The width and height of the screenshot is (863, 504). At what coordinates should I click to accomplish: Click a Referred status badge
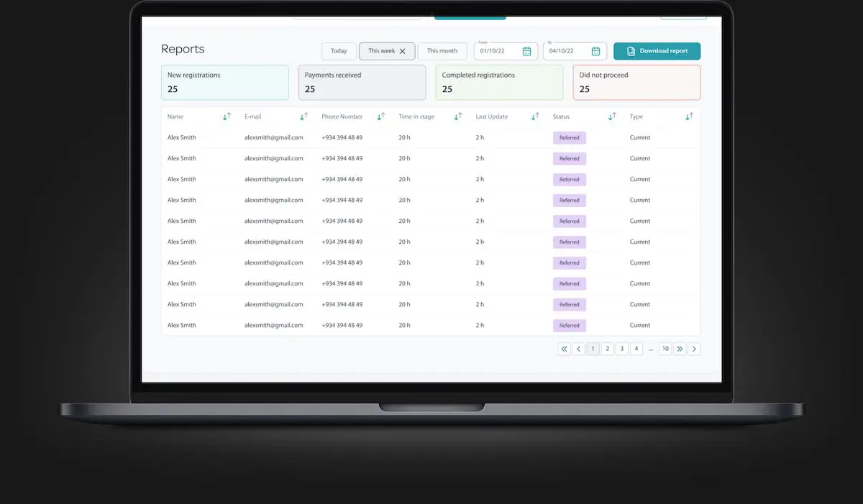pyautogui.click(x=569, y=137)
